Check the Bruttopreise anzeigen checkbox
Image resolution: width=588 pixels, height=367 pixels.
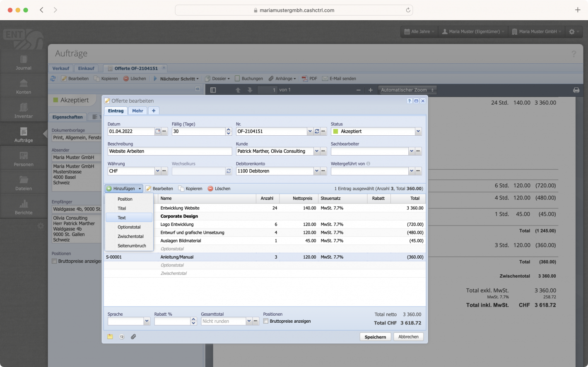(265, 321)
